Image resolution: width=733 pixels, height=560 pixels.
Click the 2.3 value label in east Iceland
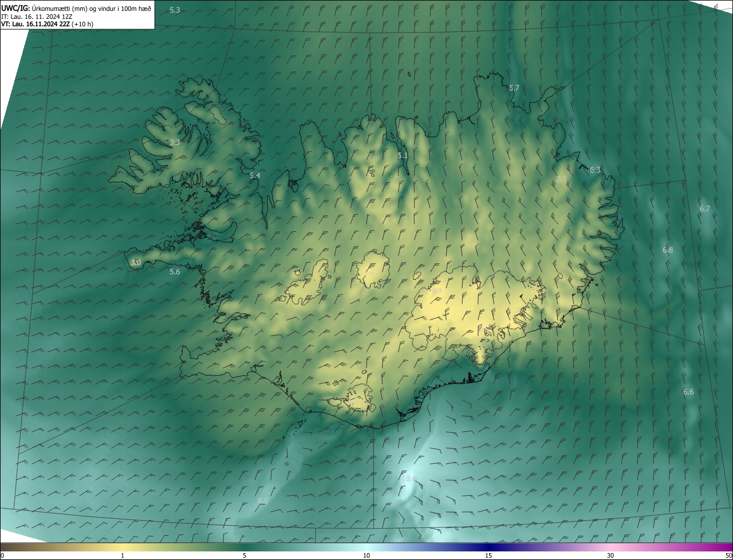tap(561, 179)
